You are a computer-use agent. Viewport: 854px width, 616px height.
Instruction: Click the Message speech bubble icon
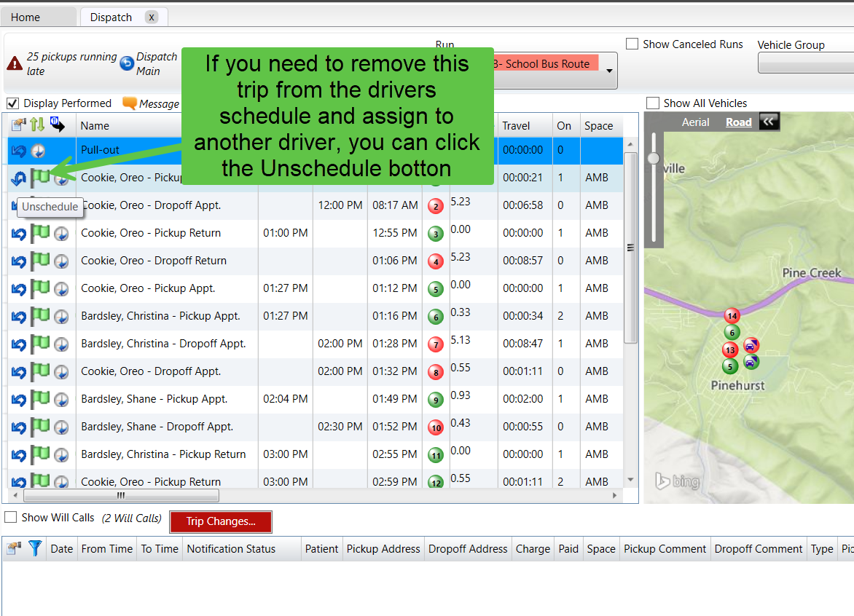click(x=130, y=103)
